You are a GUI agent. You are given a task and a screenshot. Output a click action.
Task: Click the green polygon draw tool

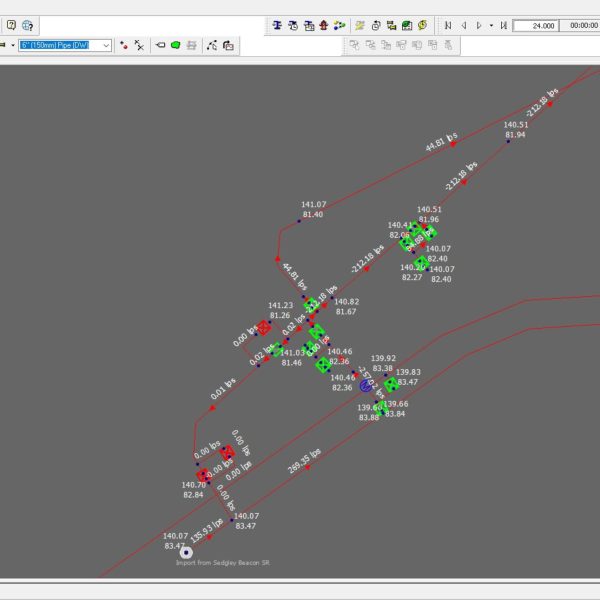(176, 45)
